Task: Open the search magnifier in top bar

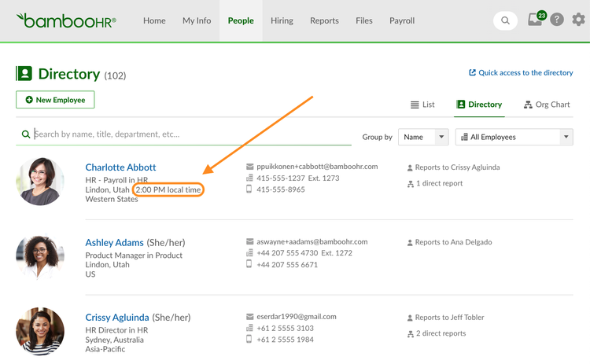Action: tap(505, 20)
